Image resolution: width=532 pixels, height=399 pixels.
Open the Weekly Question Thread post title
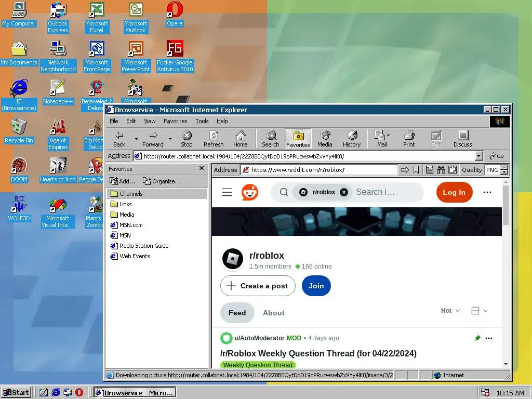tap(318, 353)
